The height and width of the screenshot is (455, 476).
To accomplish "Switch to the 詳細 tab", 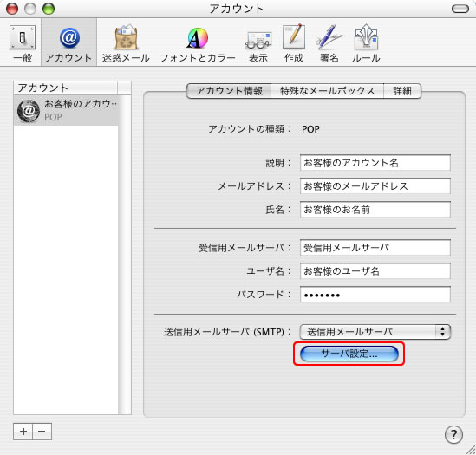I will (x=402, y=91).
